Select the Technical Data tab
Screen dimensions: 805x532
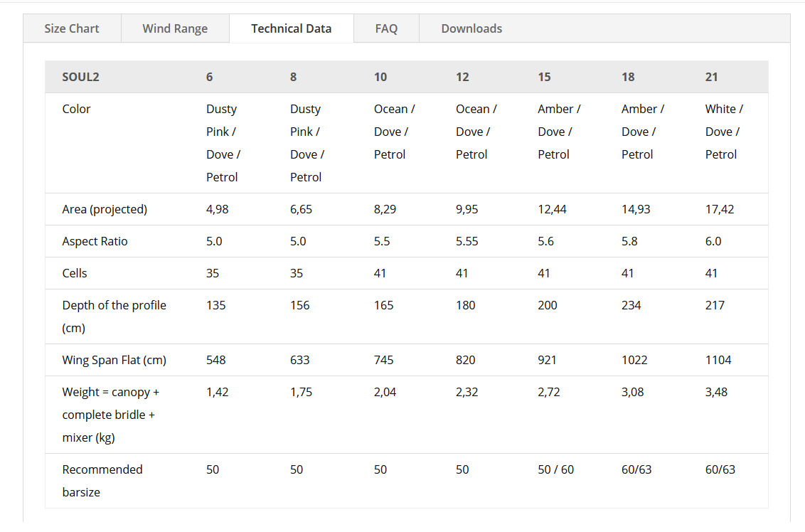pos(291,28)
